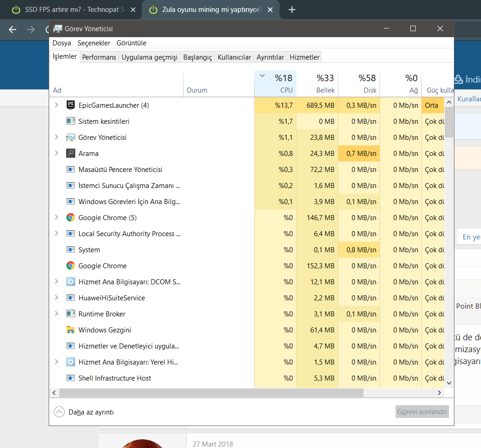
Task: Sort by the Durum column header
Action: click(219, 83)
